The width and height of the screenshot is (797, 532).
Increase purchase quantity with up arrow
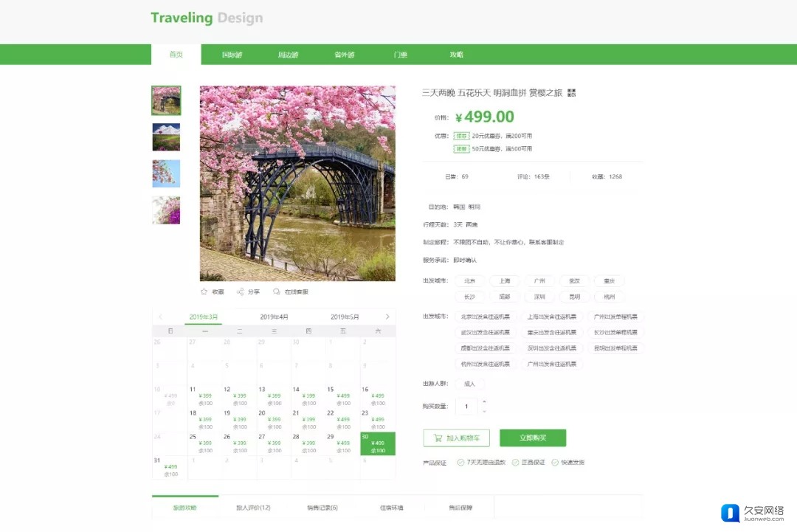coord(484,402)
